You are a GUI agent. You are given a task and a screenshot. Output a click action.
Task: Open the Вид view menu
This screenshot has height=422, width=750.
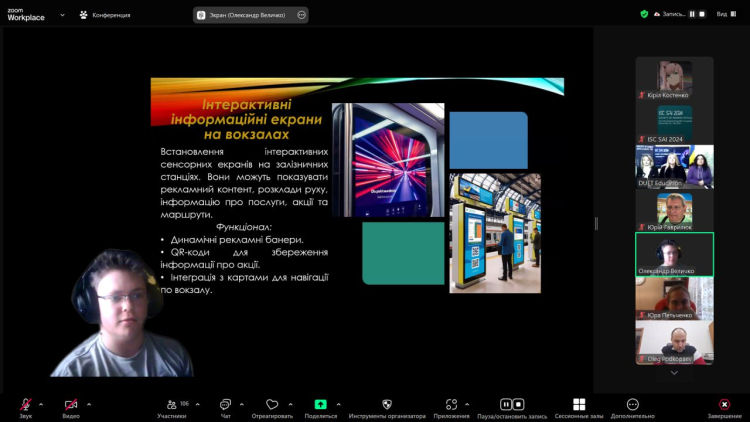pos(725,14)
